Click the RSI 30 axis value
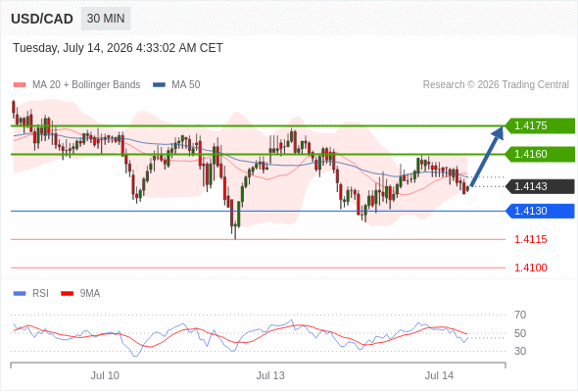The width and height of the screenshot is (578, 392). click(x=520, y=351)
